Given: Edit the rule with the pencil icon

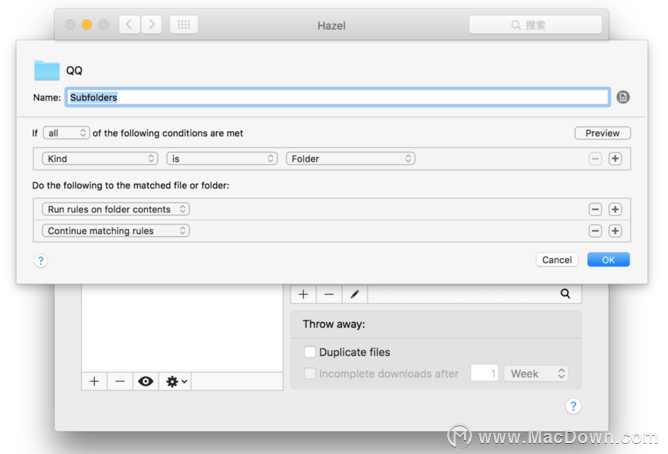Looking at the screenshot, I should click(354, 294).
